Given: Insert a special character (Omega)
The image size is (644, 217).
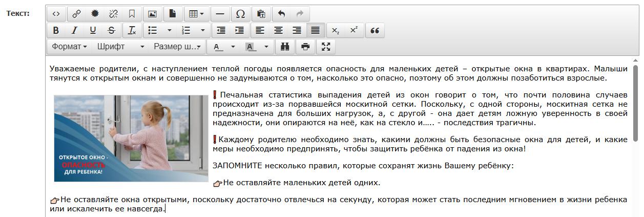Looking at the screenshot, I should click(x=240, y=14).
